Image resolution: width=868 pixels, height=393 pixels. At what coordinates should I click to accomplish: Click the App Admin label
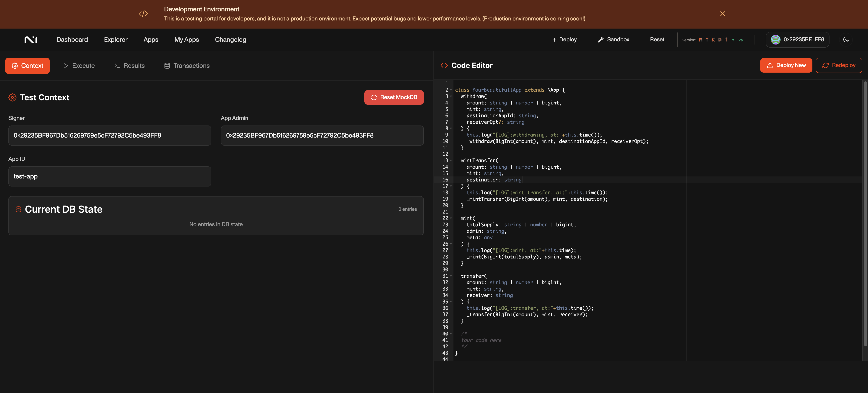pos(235,118)
